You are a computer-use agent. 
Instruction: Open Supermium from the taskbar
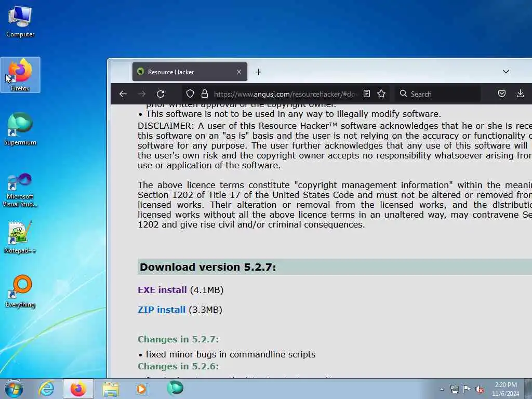pos(175,388)
